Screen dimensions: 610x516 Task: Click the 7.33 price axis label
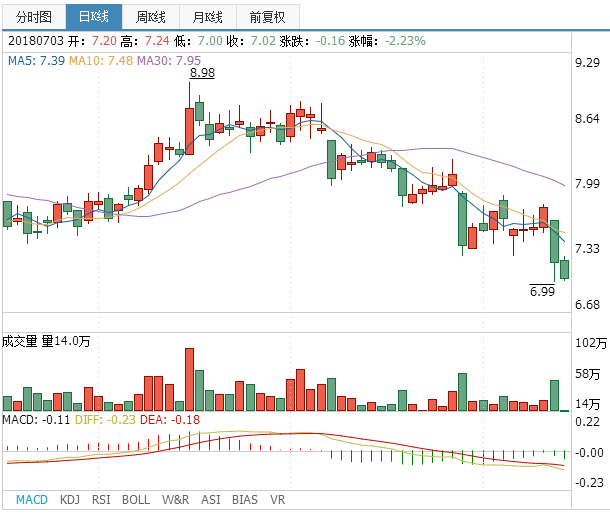(x=587, y=248)
